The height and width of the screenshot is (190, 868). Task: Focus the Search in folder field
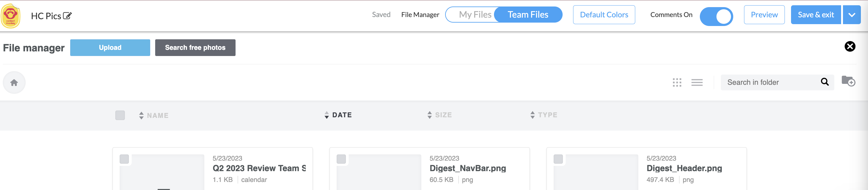click(x=772, y=82)
